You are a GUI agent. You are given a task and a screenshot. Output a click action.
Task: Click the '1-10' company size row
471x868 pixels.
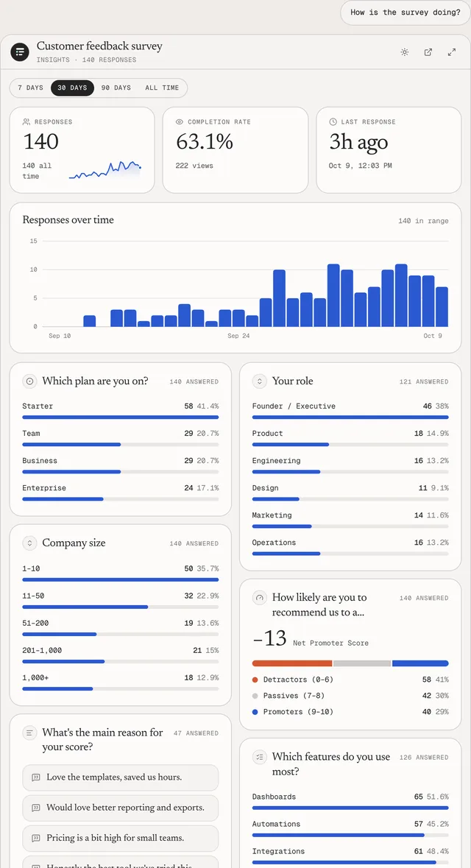click(x=121, y=573)
